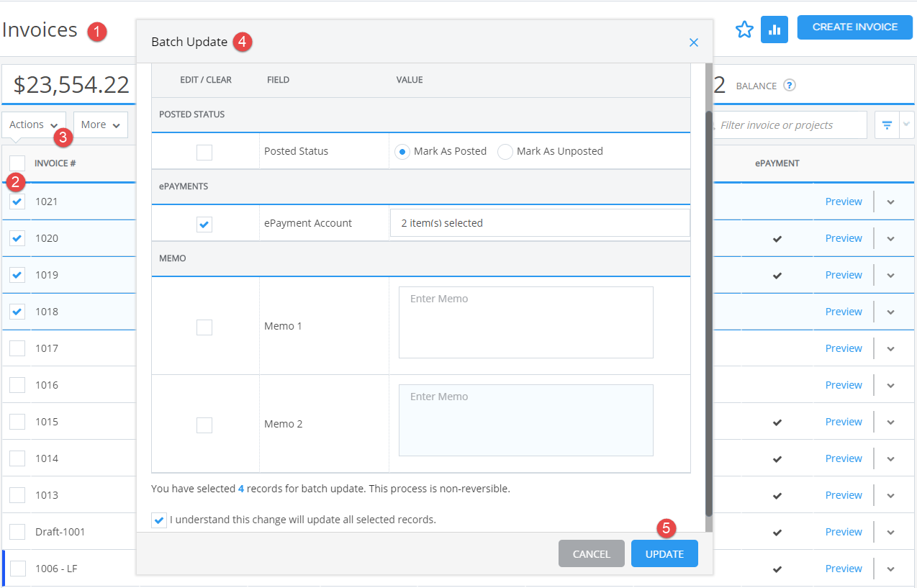Expand row options for invoice 1018
The image size is (917, 588).
click(890, 312)
